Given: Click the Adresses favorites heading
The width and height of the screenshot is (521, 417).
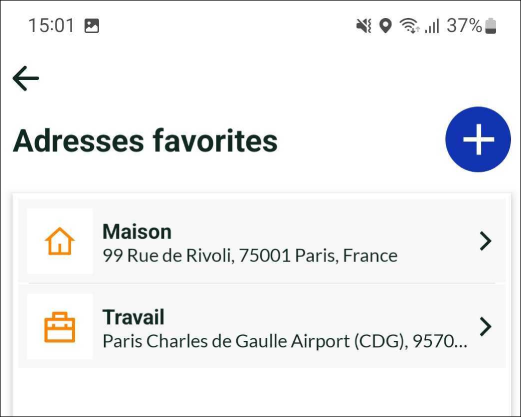Looking at the screenshot, I should [145, 141].
